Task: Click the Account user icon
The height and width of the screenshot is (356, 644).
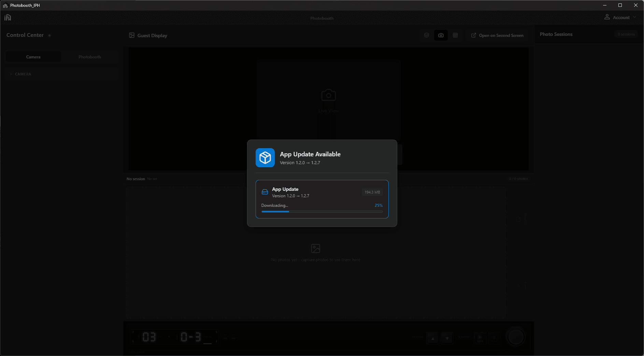Action: (607, 17)
